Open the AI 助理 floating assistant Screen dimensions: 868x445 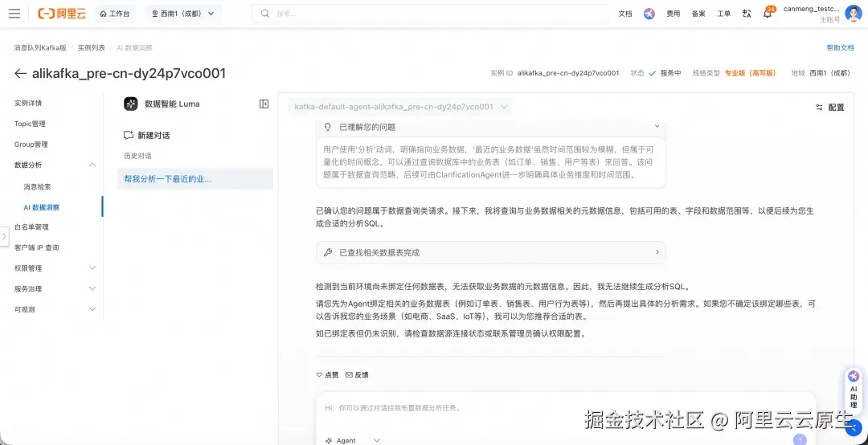click(854, 390)
